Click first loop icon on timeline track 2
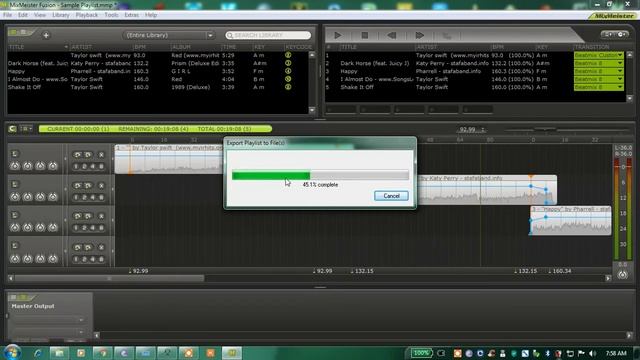 tap(78, 186)
